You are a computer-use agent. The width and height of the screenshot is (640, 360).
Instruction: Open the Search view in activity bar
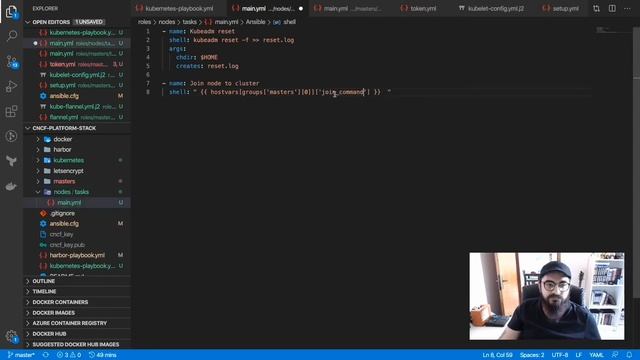click(11, 36)
